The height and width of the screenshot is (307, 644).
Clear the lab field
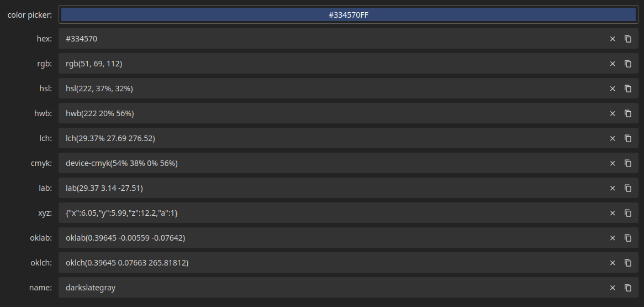(x=613, y=188)
